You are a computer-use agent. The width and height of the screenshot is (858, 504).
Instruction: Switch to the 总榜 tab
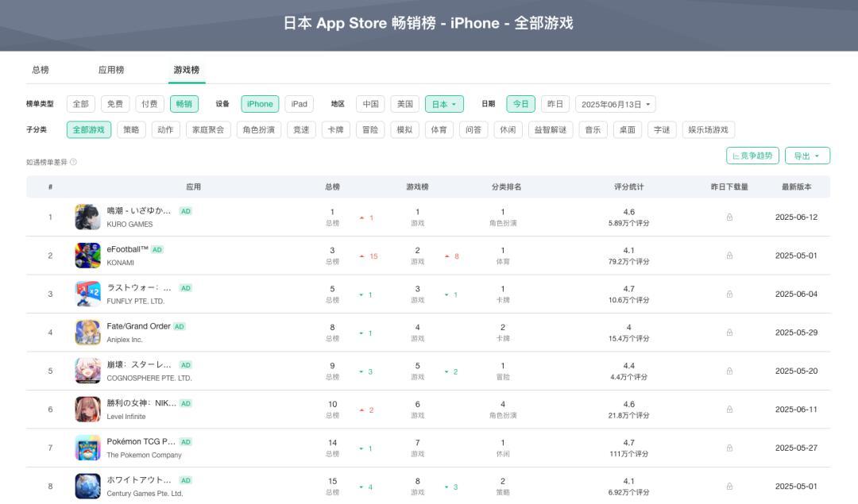point(41,70)
